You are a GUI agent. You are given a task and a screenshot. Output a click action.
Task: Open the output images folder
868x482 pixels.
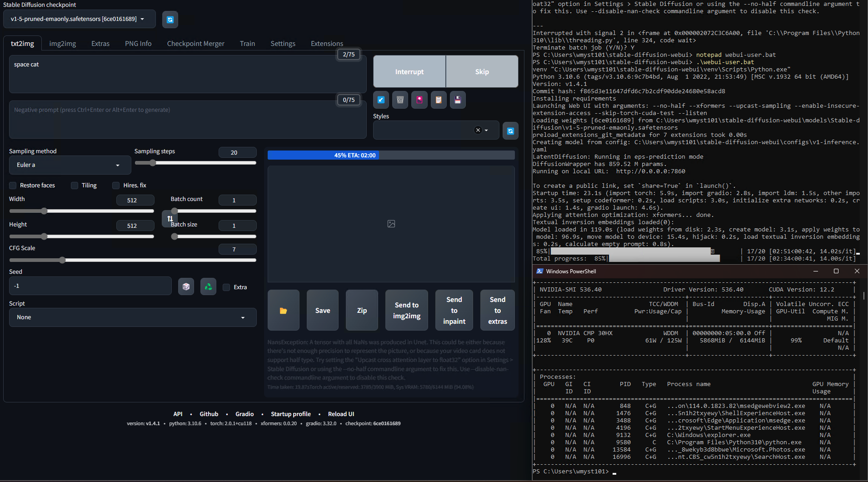click(x=283, y=311)
